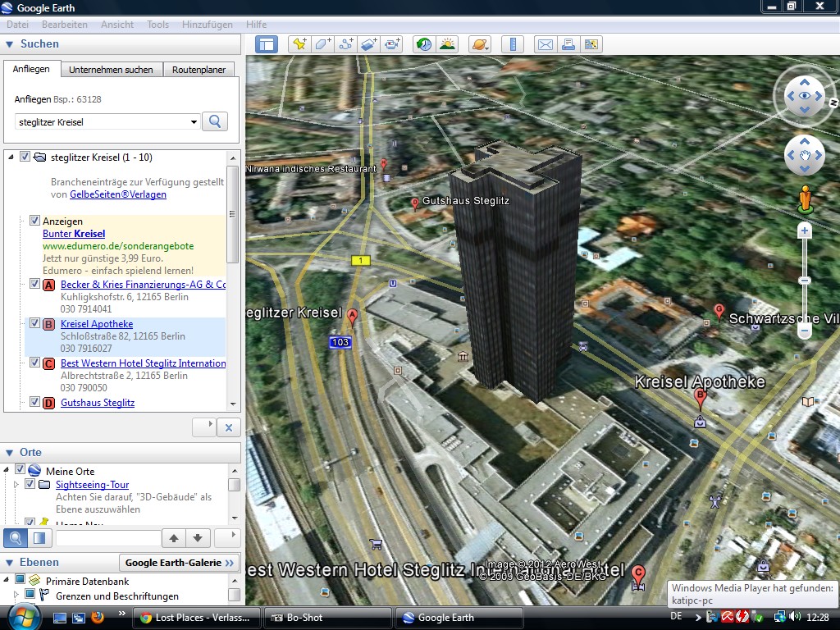Uncheck the Gutshaus Steglitz result checkbox

point(34,402)
